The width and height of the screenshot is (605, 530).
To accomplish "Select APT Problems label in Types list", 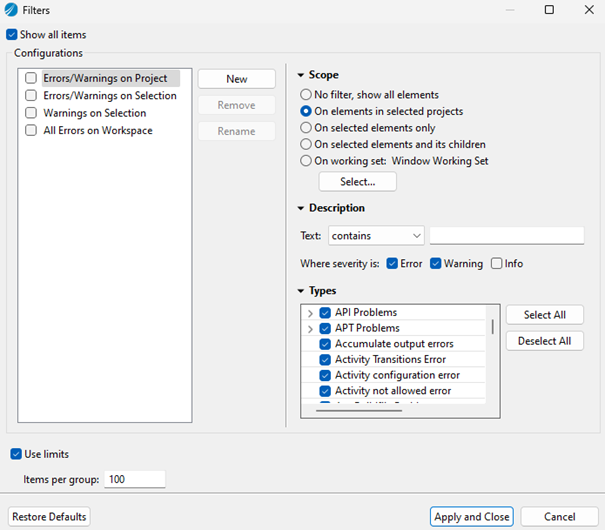I will pyautogui.click(x=367, y=328).
